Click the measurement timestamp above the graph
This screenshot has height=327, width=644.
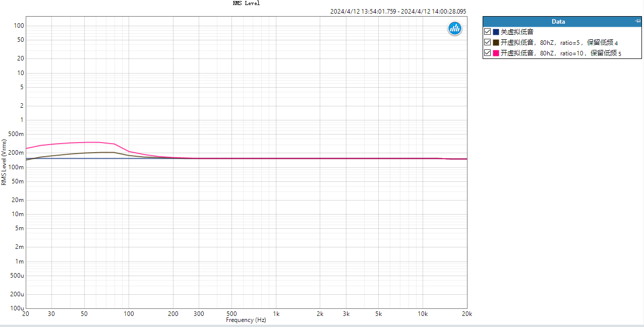point(398,11)
